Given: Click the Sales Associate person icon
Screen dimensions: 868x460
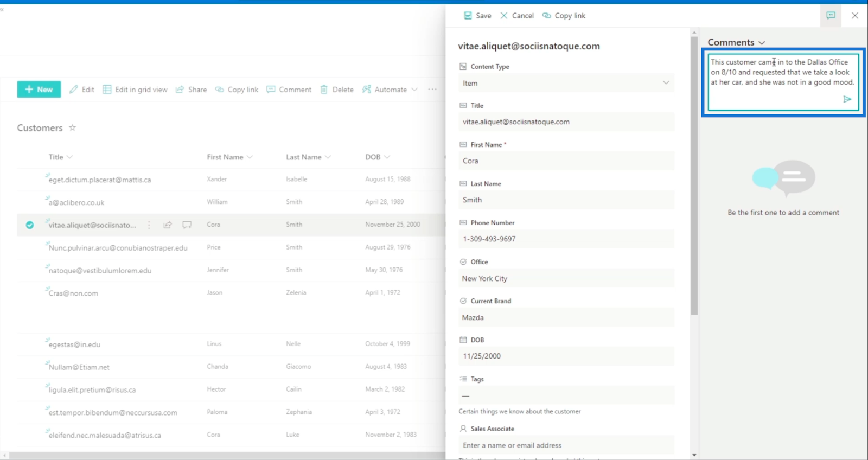Looking at the screenshot, I should pyautogui.click(x=463, y=429).
